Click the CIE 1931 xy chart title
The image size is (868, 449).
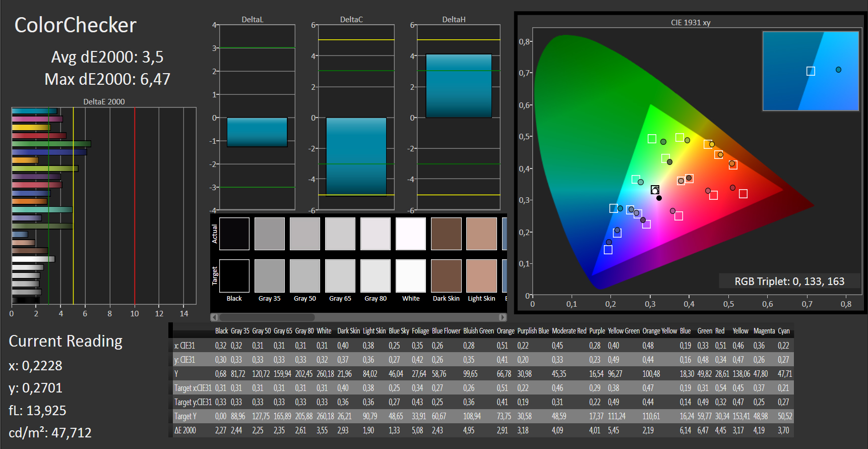691,22
